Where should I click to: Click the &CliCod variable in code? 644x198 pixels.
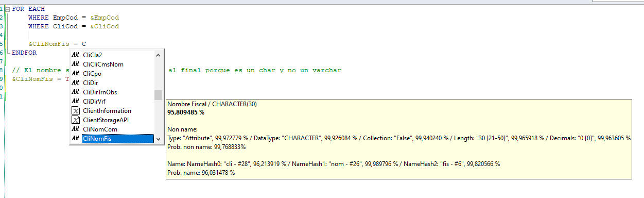[105, 26]
